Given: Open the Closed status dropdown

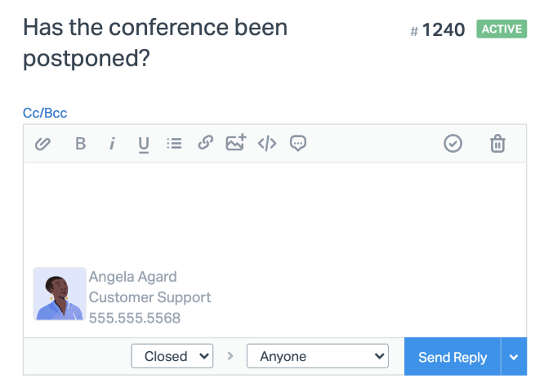Looking at the screenshot, I should pyautogui.click(x=172, y=356).
